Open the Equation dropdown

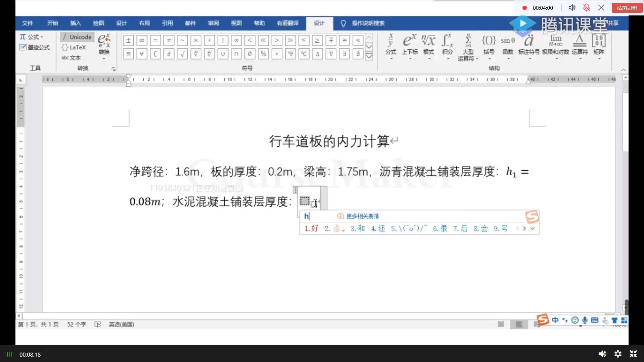[32, 37]
